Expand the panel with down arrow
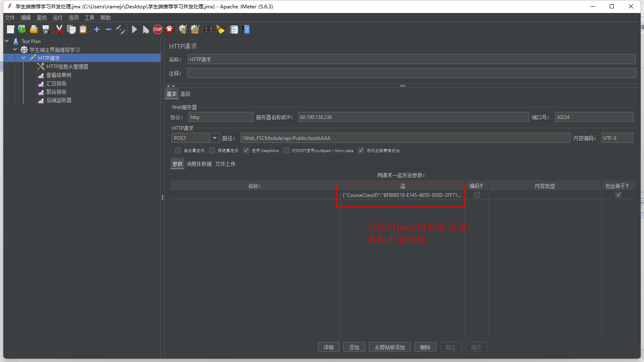 (x=173, y=86)
